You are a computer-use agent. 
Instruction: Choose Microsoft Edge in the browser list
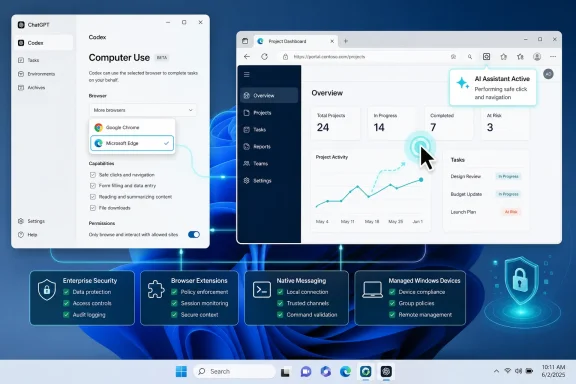[x=132, y=143]
